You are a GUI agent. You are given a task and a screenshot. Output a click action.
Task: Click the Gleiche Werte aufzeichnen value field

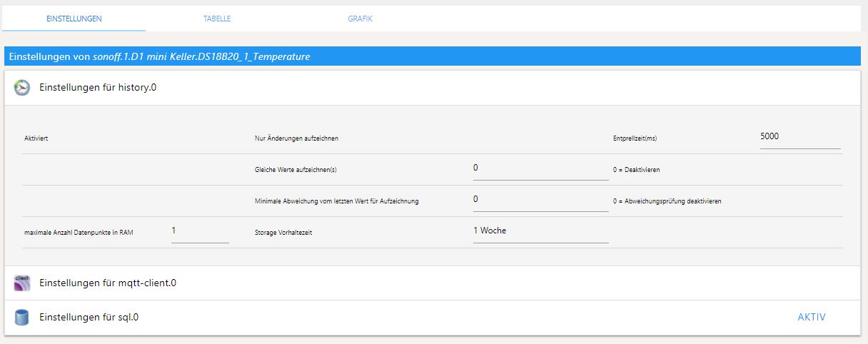point(540,168)
